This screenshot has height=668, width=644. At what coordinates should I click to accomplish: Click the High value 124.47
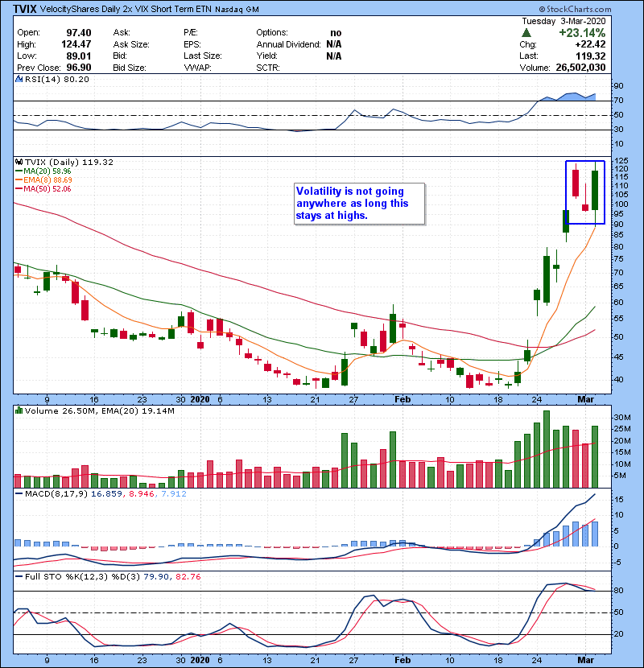(x=76, y=44)
